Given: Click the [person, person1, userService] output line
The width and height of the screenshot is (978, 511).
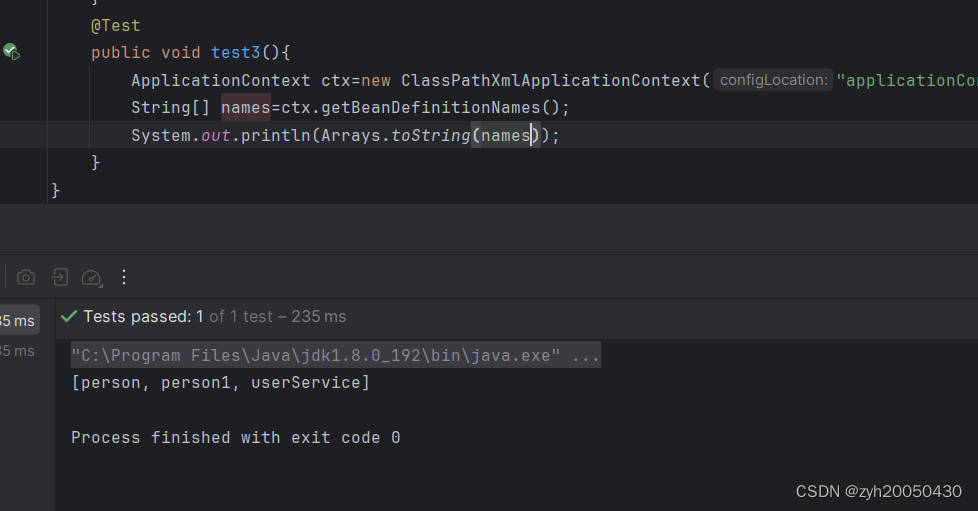Looking at the screenshot, I should click(220, 382).
